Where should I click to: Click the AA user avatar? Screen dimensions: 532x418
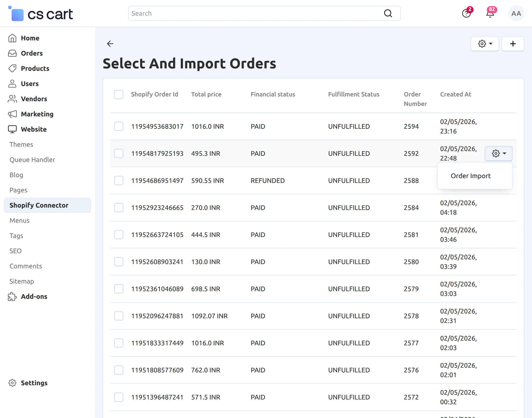click(516, 14)
